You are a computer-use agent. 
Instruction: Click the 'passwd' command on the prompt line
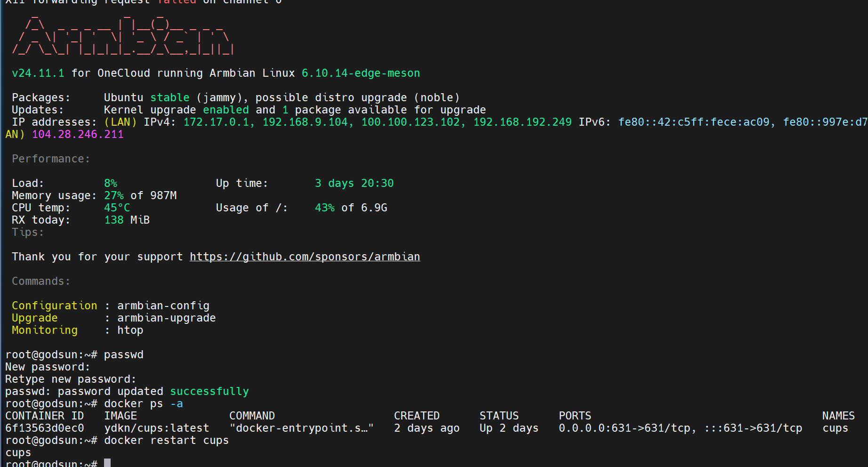124,354
